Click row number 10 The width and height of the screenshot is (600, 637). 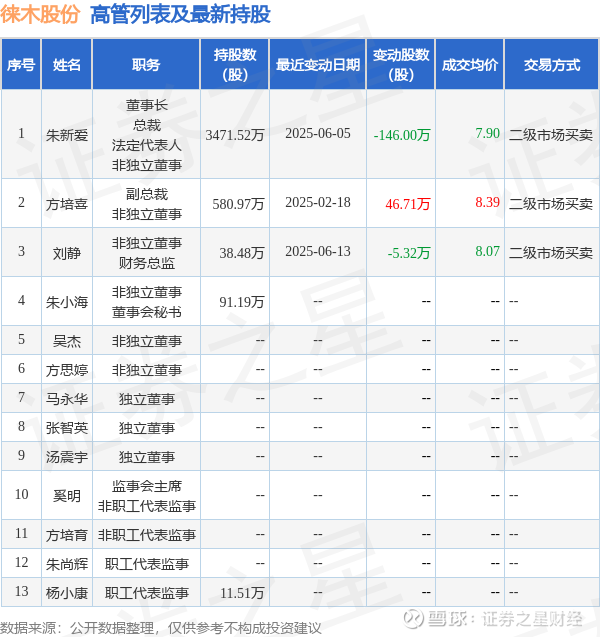(21, 494)
